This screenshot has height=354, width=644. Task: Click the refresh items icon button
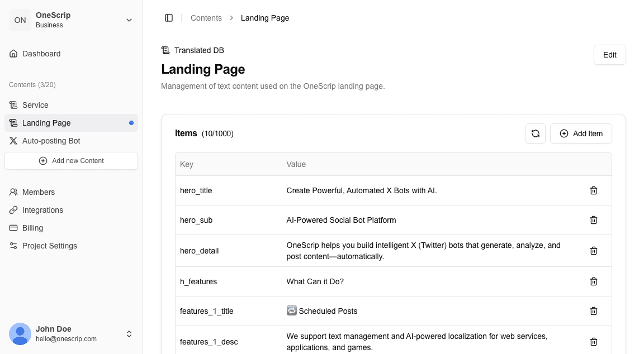point(535,133)
